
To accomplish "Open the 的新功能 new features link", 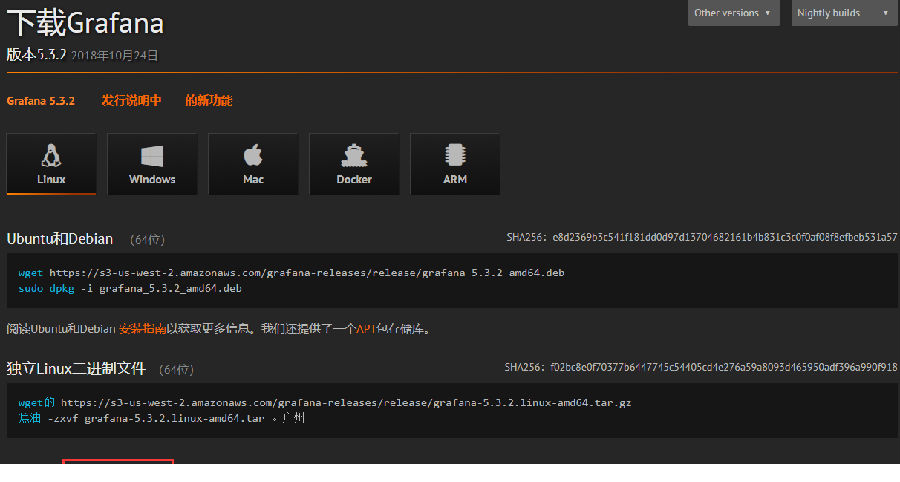I will (x=208, y=100).
